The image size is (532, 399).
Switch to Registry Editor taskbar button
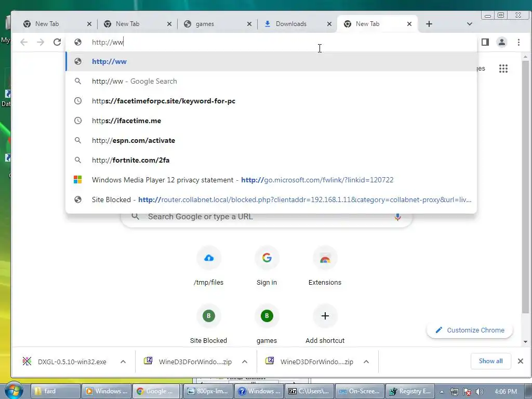click(410, 391)
